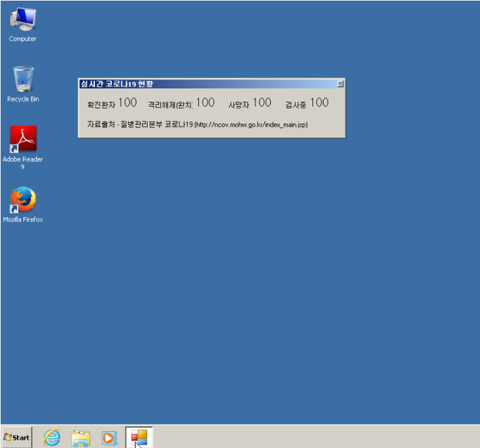This screenshot has width=480, height=448.
Task: Click the 확진환자 count value 100
Action: point(127,103)
